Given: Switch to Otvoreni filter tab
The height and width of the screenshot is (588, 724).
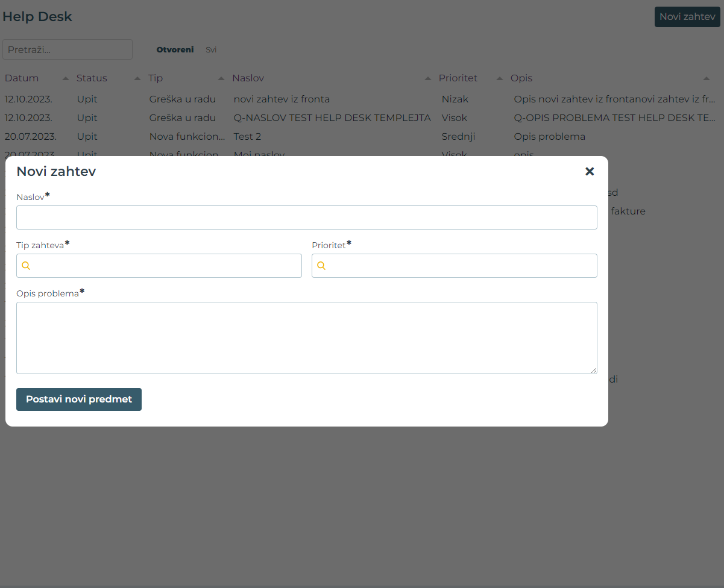Looking at the screenshot, I should pyautogui.click(x=175, y=50).
